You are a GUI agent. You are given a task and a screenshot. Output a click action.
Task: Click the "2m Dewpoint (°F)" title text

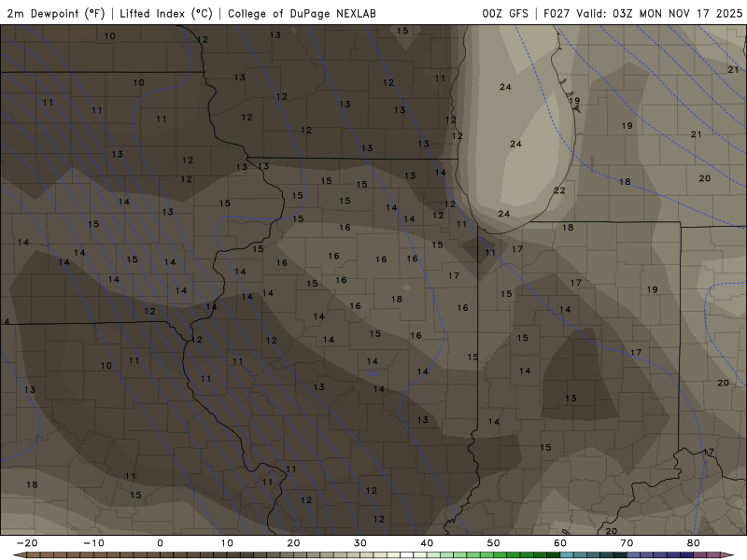56,13
